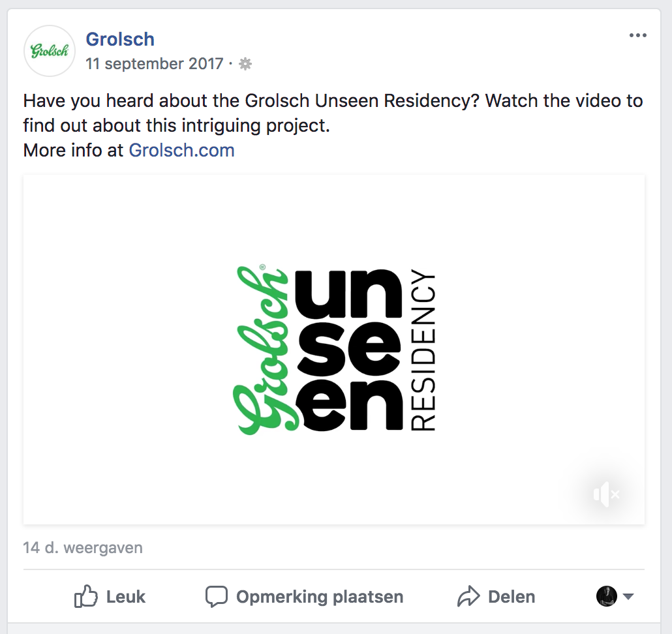Click the 14 d. weergaven view count
Screen dimensions: 672x634
point(83,548)
